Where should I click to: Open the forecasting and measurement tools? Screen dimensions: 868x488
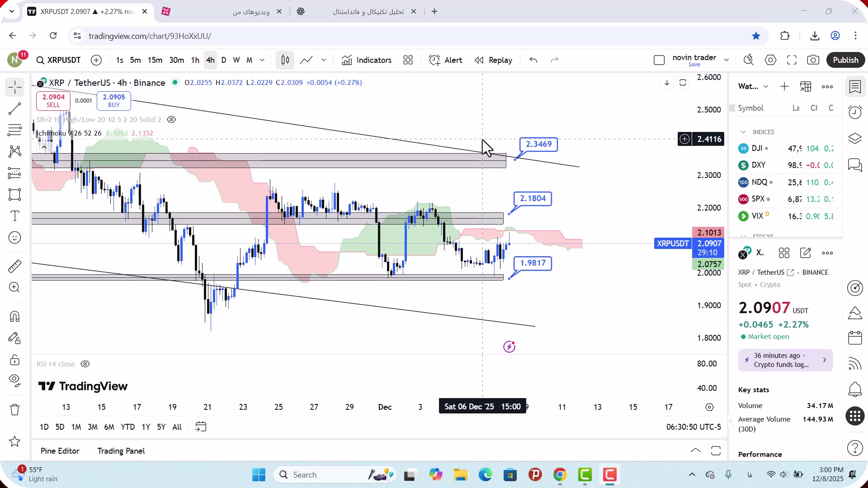[x=14, y=174]
